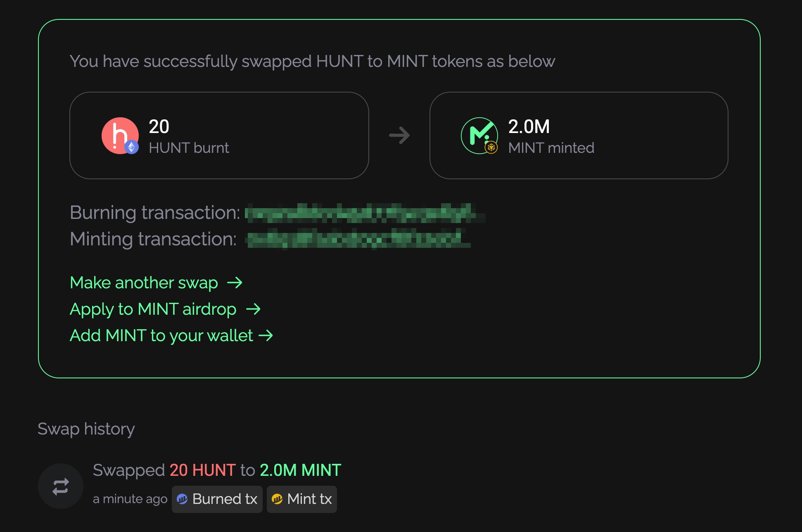
Task: Click the blue icon inside Burned tx
Action: pos(182,499)
